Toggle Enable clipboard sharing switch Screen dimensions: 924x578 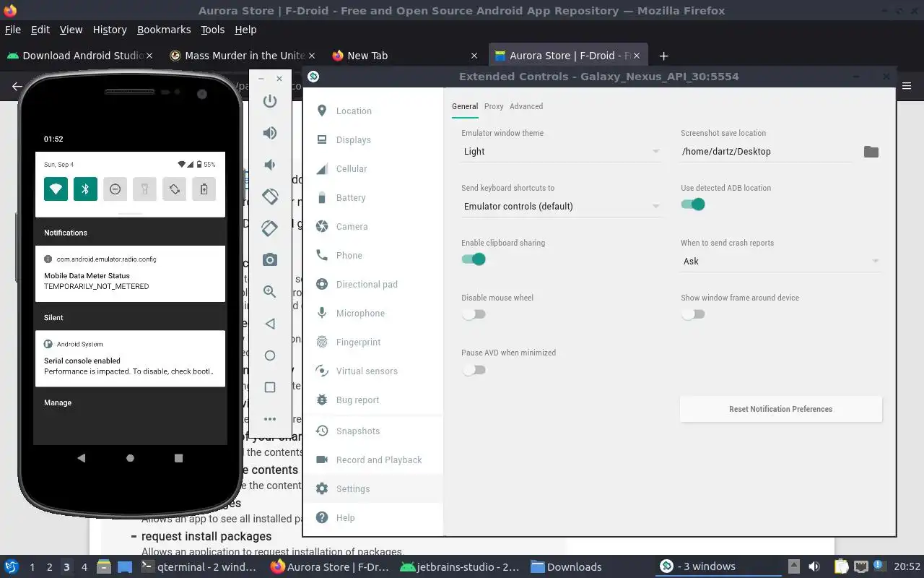coord(474,259)
